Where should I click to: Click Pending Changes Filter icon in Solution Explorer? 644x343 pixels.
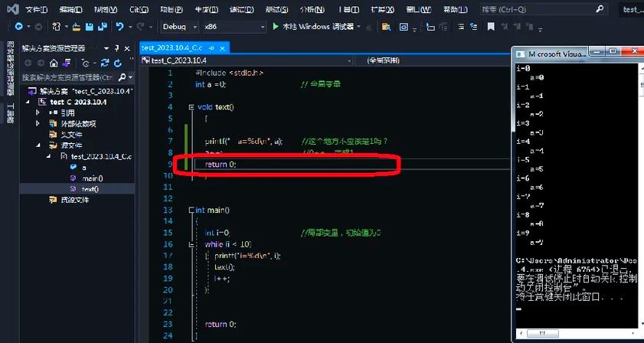[x=86, y=64]
